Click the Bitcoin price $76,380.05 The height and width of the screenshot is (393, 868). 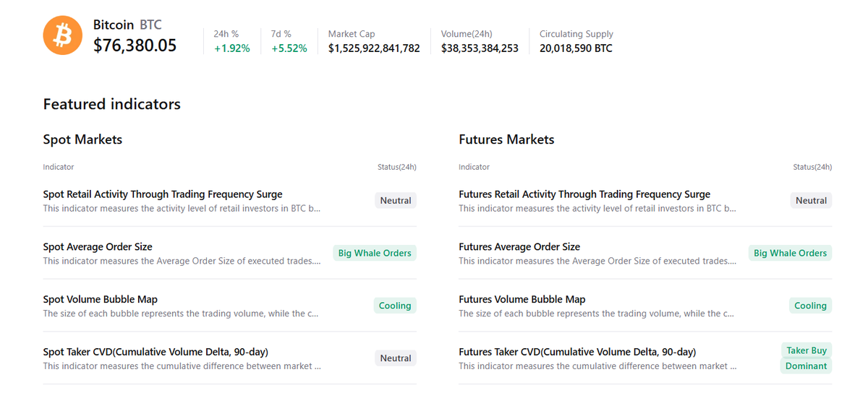click(x=135, y=46)
